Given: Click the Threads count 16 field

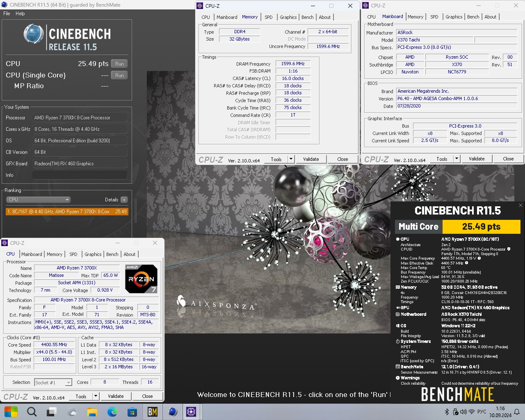Looking at the screenshot, I should [150, 382].
